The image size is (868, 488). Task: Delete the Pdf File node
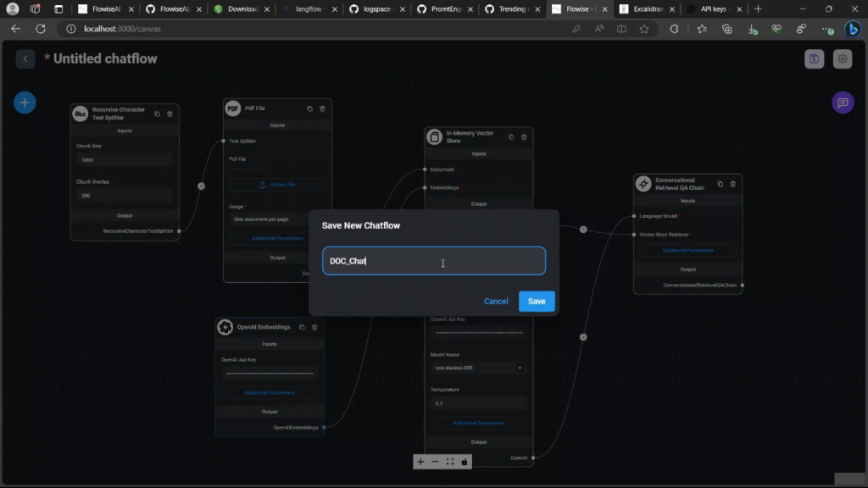[322, 108]
